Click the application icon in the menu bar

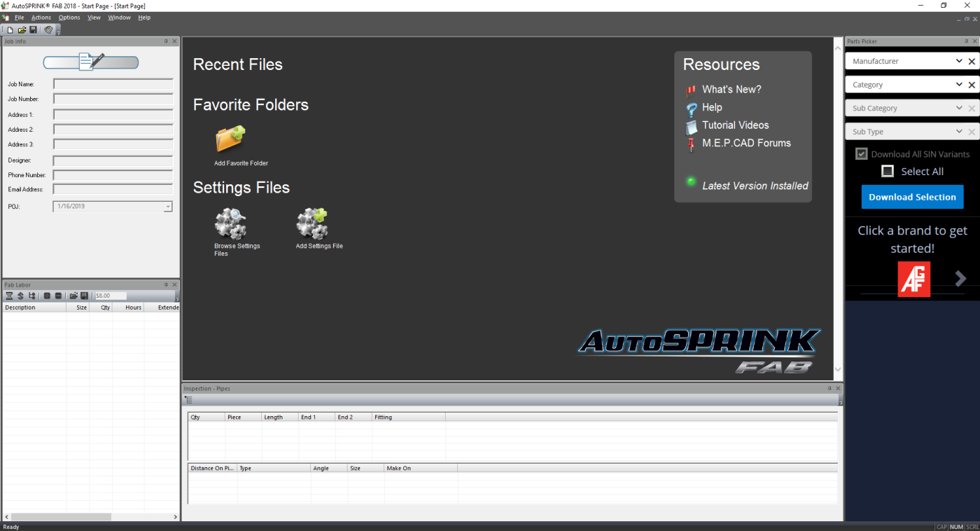[6, 18]
